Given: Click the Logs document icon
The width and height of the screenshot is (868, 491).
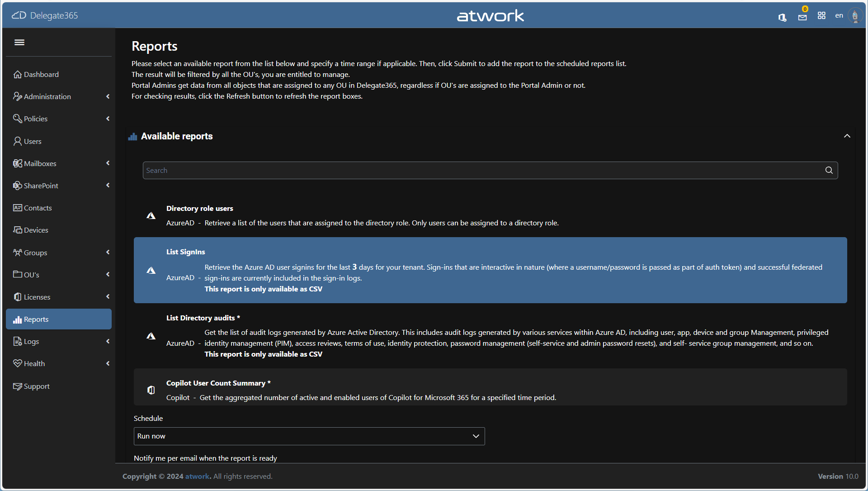Looking at the screenshot, I should point(18,341).
